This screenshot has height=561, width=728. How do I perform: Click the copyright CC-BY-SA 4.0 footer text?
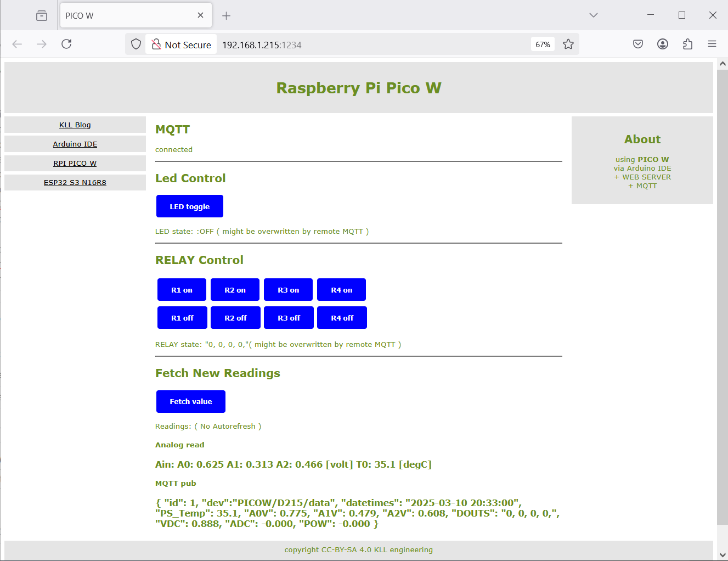click(358, 550)
